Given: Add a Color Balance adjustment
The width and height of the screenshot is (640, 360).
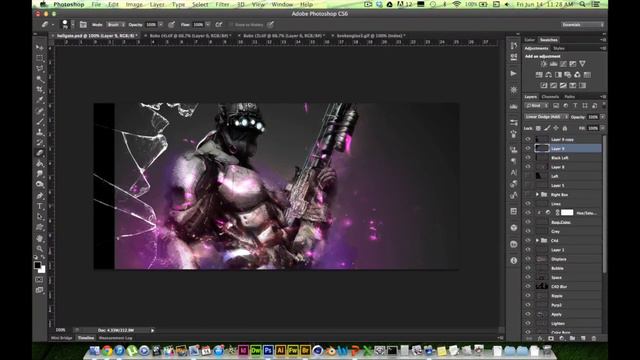Looking at the screenshot, I should pyautogui.click(x=549, y=75).
